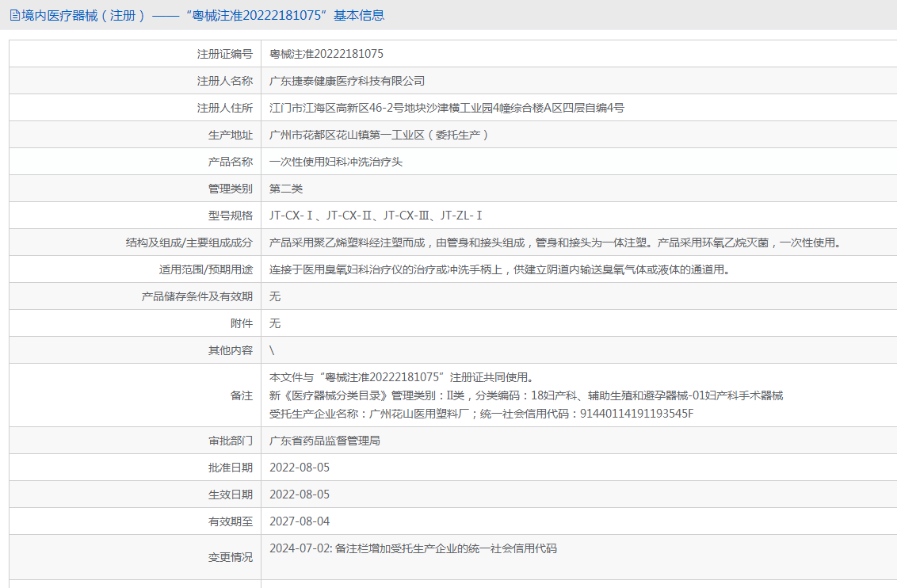
Task: Select 2022-08-05 in the 生效日期 row
Action: [x=300, y=494]
